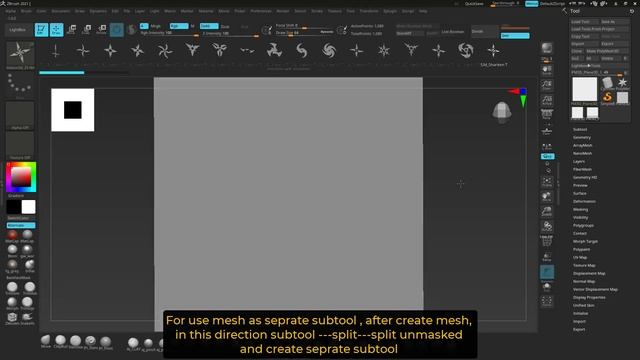Select the Move transform icon in top shelf
Image resolution: width=640 pixels, height=360 pixels.
[71, 30]
